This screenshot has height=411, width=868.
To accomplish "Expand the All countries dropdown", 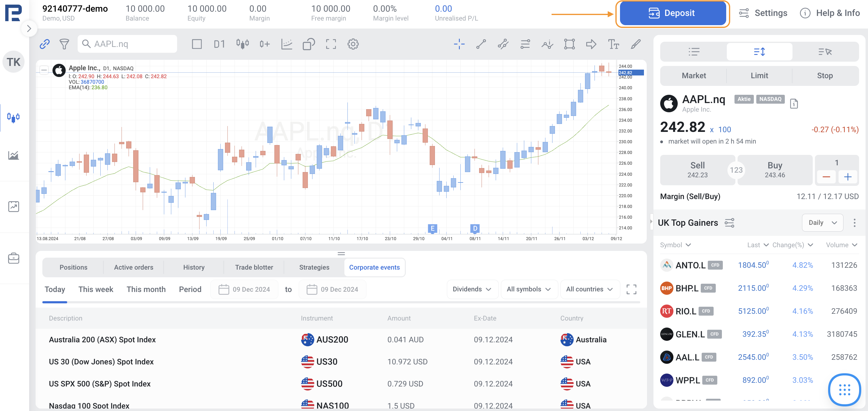I will [589, 289].
